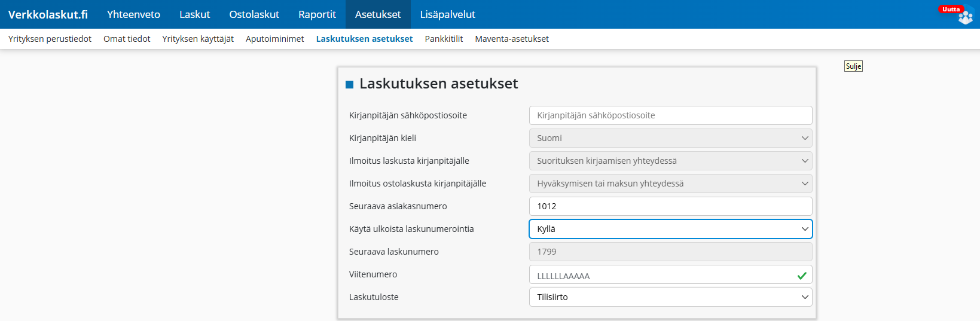Open the Kirjanpitäjän kieli dropdown
980x321 pixels.
pyautogui.click(x=670, y=138)
